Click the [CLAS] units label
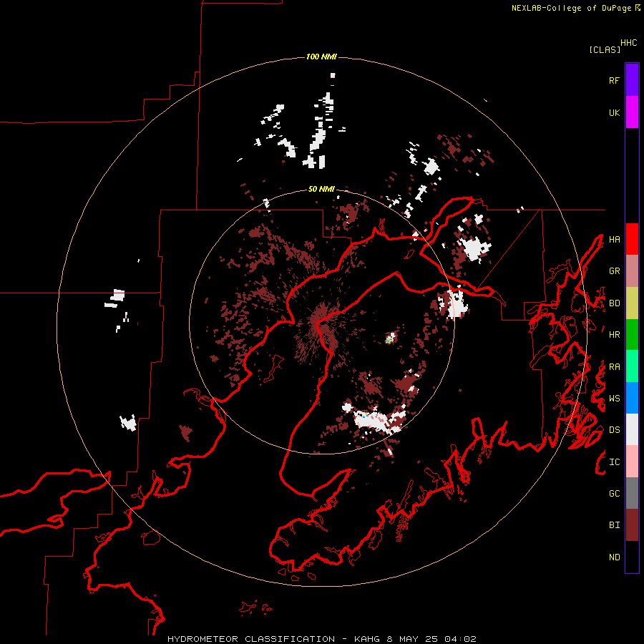This screenshot has width=644, height=644. (x=605, y=49)
